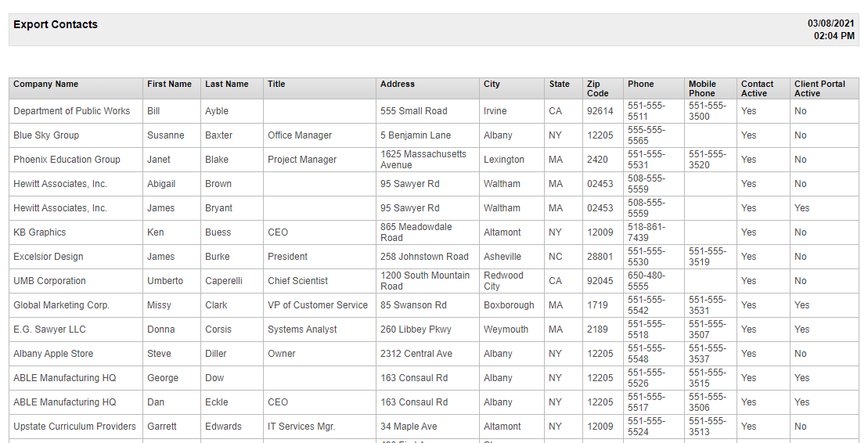868x443 pixels.
Task: Click city Redwood City
Action: 503,281
